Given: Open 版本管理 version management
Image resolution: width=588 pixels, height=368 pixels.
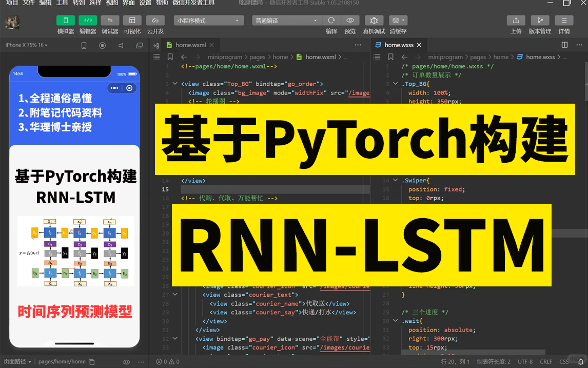Looking at the screenshot, I should [540, 21].
